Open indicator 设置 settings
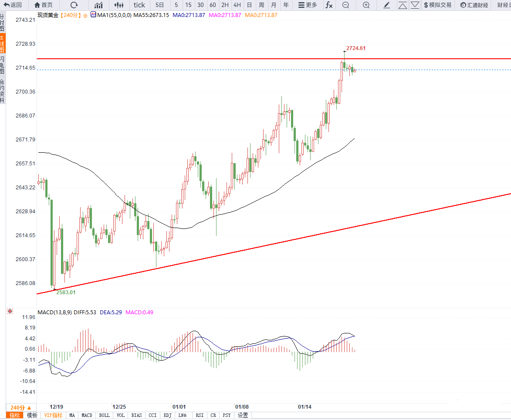Screen dimensions: 511x420 tap(243, 415)
